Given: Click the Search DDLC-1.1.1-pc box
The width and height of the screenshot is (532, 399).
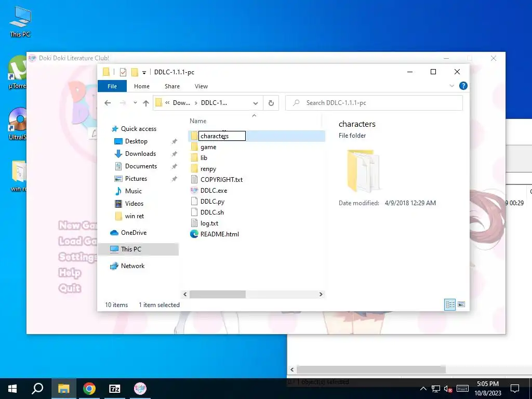Looking at the screenshot, I should [x=374, y=103].
